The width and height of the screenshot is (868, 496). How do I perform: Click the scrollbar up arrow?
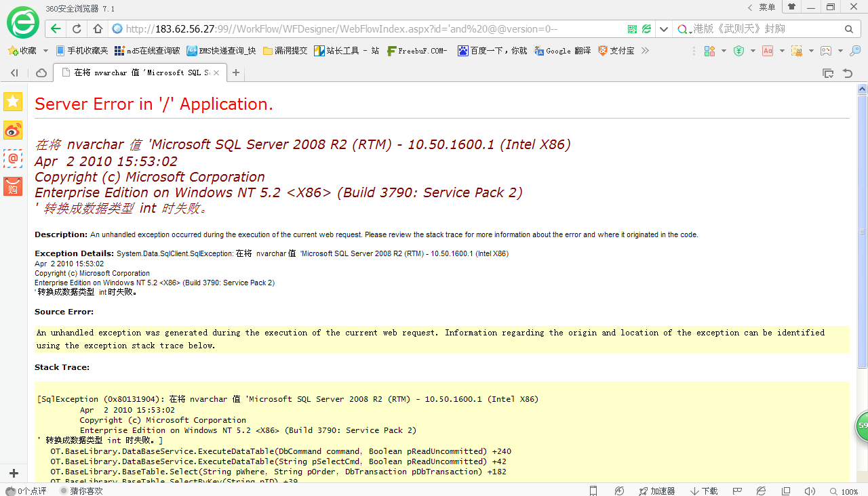pyautogui.click(x=863, y=89)
